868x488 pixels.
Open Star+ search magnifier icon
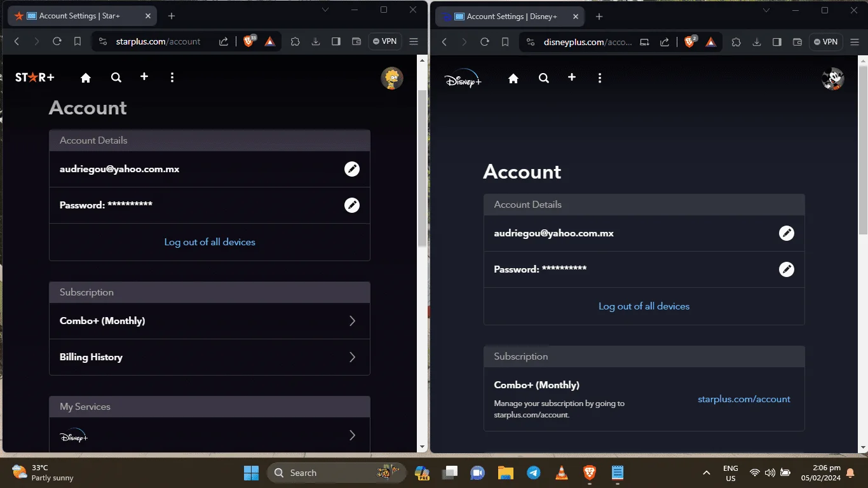116,78
